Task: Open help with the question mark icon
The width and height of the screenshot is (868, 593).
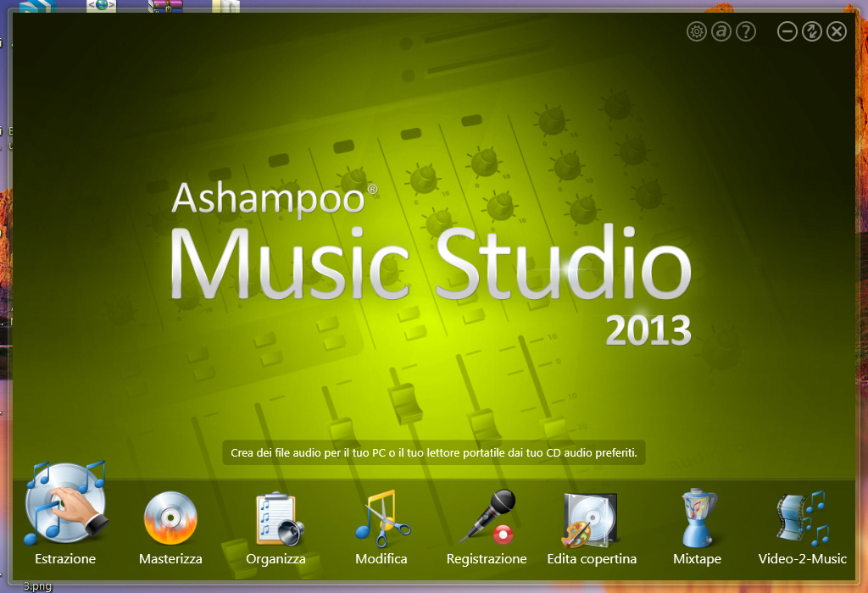Action: (746, 31)
